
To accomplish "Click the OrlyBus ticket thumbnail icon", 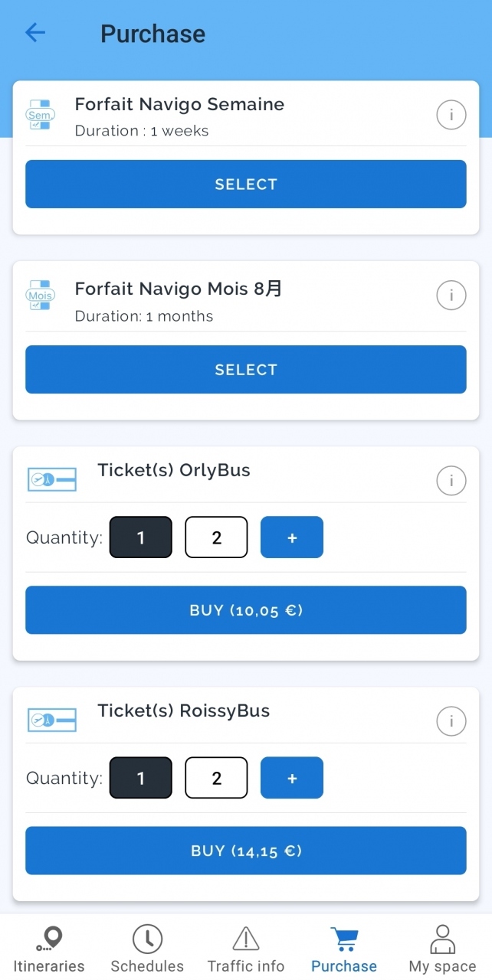I will coord(51,479).
